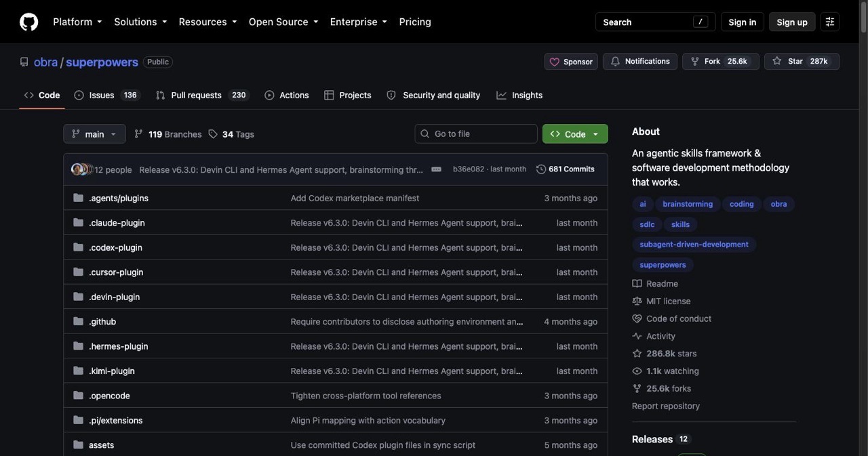Switch to the Actions tab
This screenshot has height=456, width=868.
point(287,96)
